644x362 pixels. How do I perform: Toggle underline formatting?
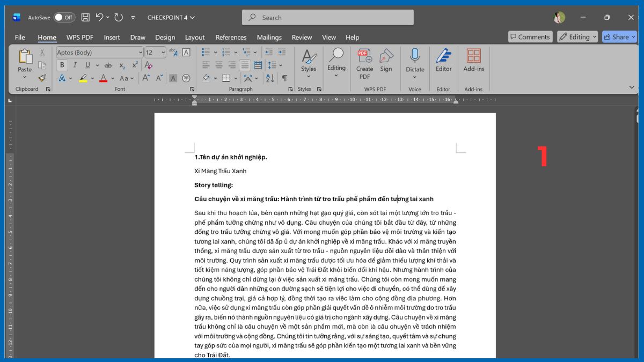[x=87, y=65]
